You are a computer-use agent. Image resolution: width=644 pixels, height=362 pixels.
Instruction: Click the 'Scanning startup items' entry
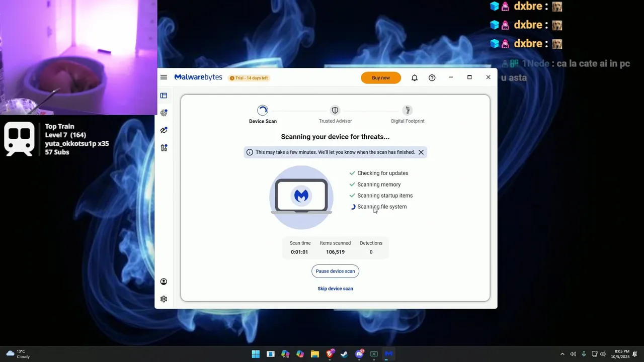point(381,196)
